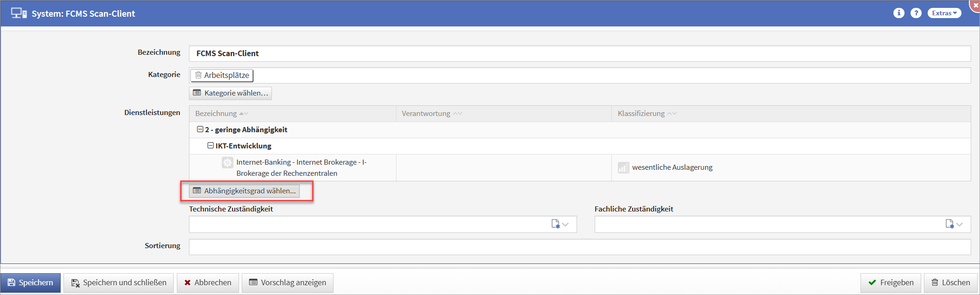Open help via question mark icon
This screenshot has height=295, width=980.
point(916,13)
